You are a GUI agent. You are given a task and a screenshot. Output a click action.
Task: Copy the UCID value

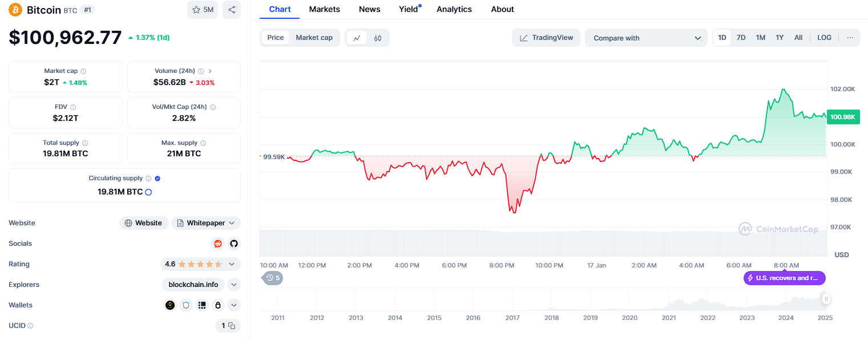click(x=232, y=326)
